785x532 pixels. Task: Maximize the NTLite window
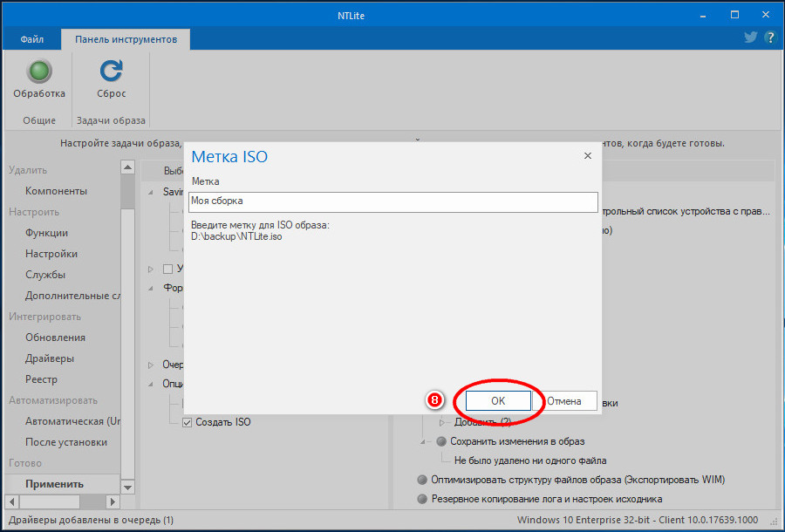(x=734, y=15)
